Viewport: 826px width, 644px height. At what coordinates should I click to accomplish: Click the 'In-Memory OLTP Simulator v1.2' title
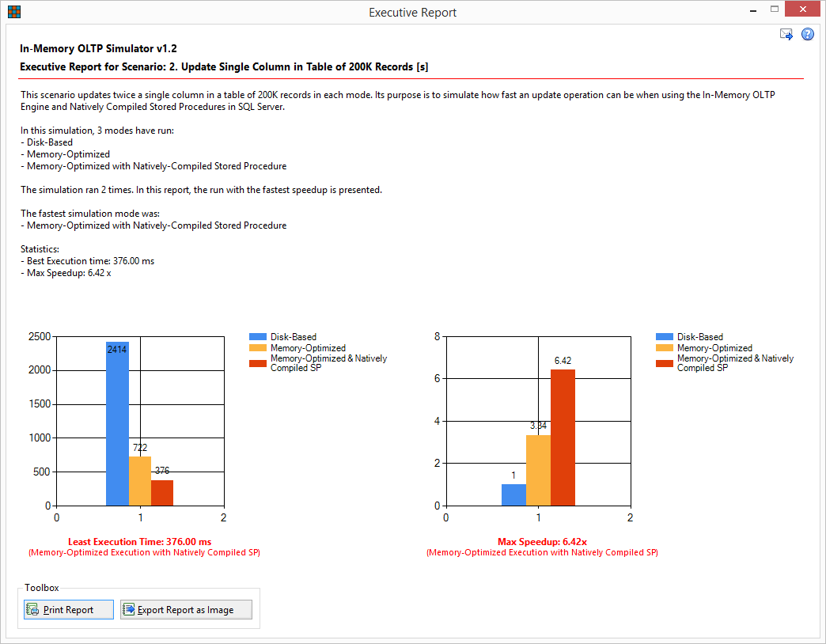99,48
